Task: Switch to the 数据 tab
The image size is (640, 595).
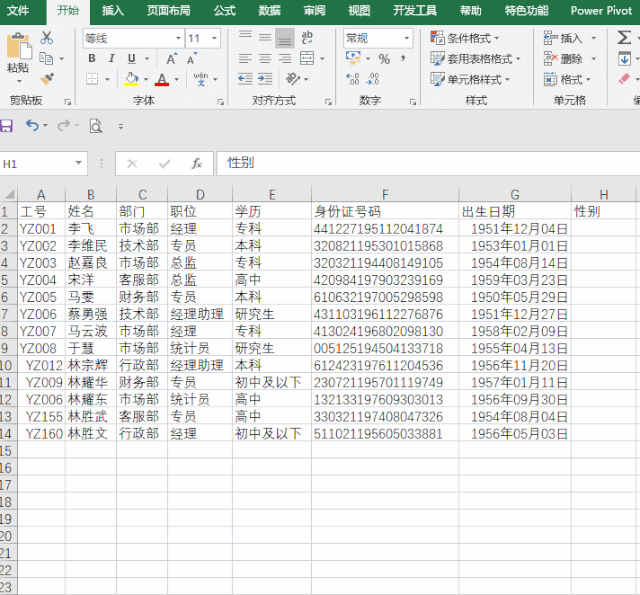Action: (269, 11)
